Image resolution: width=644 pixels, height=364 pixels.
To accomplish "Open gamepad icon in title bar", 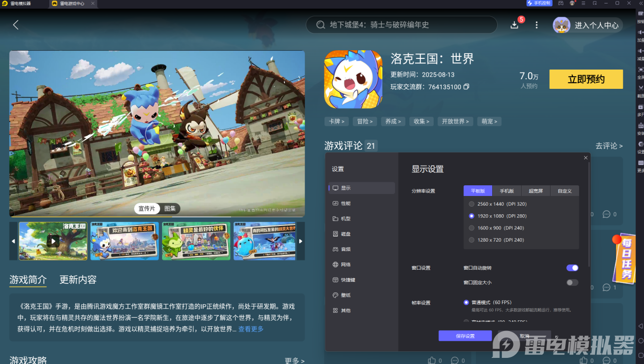I will click(561, 3).
